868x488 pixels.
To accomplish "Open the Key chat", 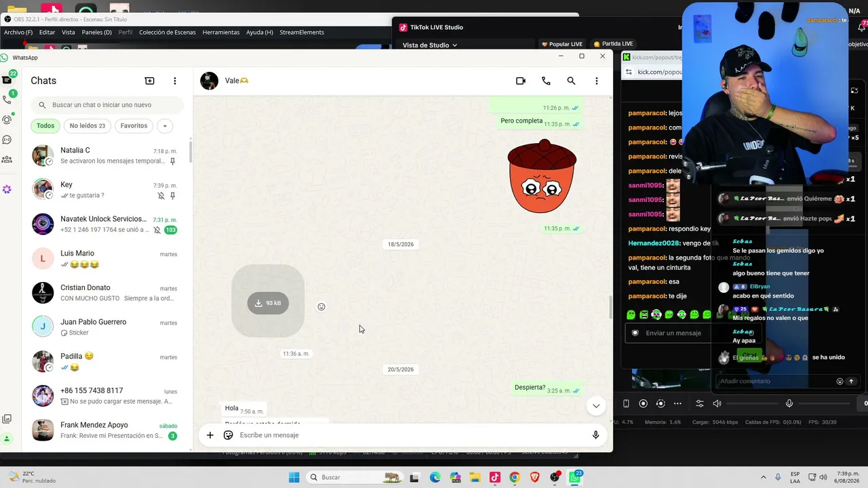I will pos(106,190).
